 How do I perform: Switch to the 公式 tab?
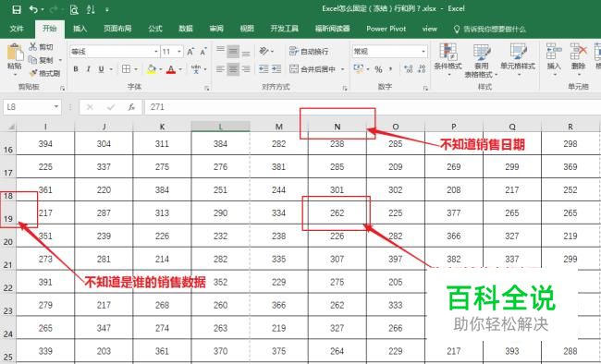155,29
